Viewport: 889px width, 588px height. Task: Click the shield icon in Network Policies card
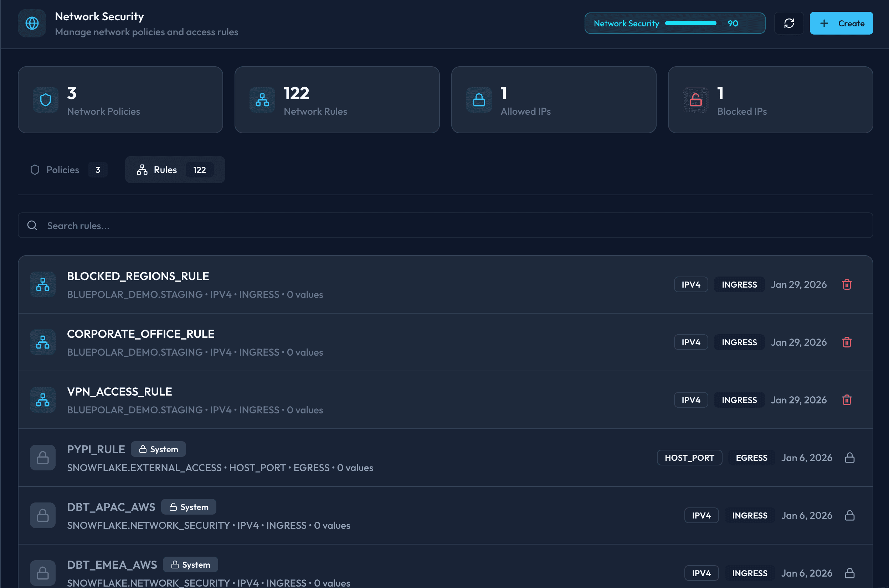[x=45, y=100]
